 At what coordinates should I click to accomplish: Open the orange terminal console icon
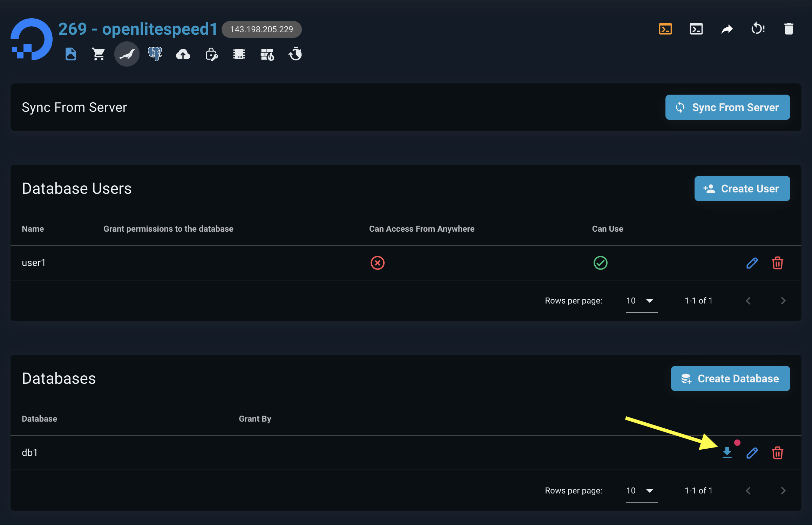665,29
